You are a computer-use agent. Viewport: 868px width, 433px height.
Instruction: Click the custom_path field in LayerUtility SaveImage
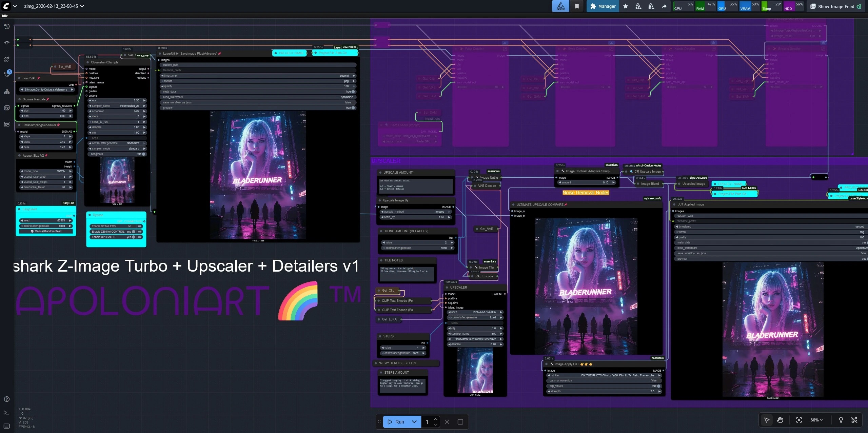tap(258, 65)
